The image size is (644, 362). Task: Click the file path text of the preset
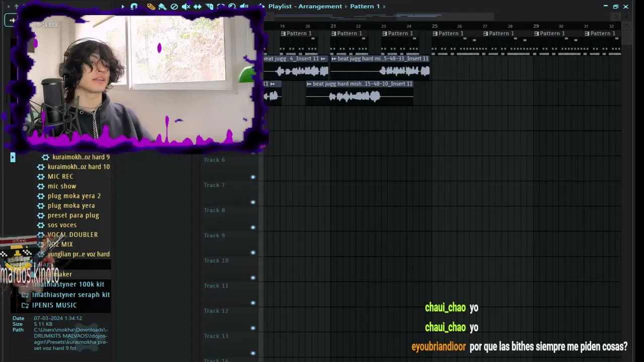pyautogui.click(x=71, y=339)
